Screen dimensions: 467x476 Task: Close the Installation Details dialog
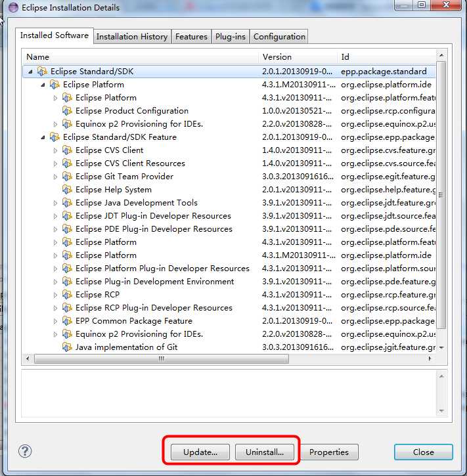pos(423,452)
